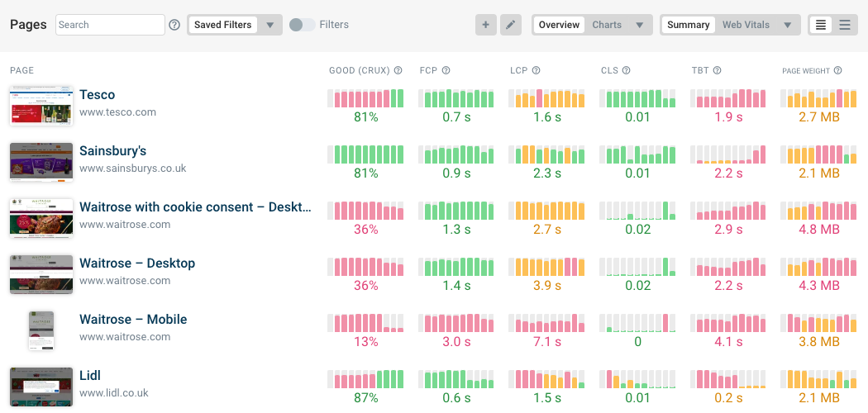This screenshot has height=413, width=868.
Task: Click Waitrose – Desktop LCP 3.9 s
Action: click(x=547, y=286)
